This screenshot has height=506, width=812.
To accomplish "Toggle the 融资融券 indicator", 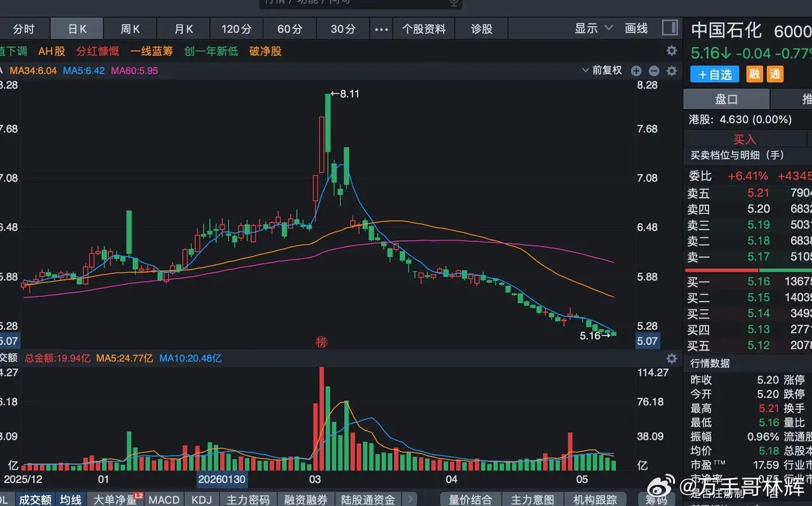I will click(306, 500).
